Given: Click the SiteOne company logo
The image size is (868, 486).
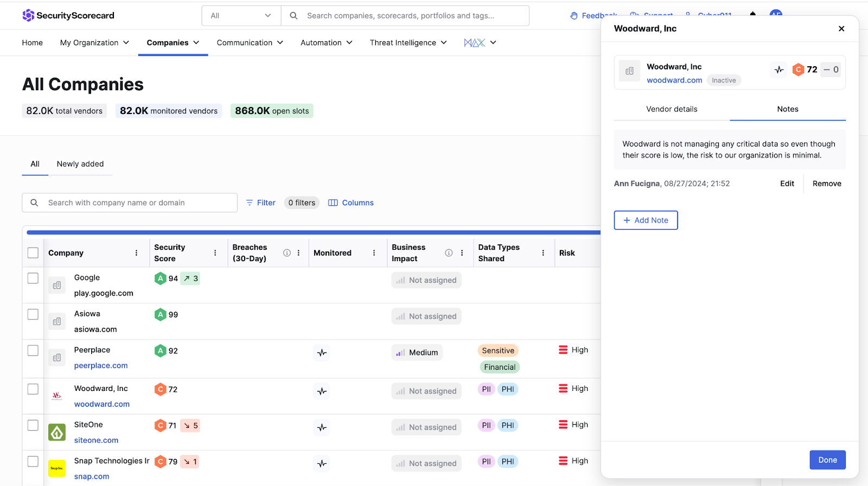Looking at the screenshot, I should tap(57, 432).
